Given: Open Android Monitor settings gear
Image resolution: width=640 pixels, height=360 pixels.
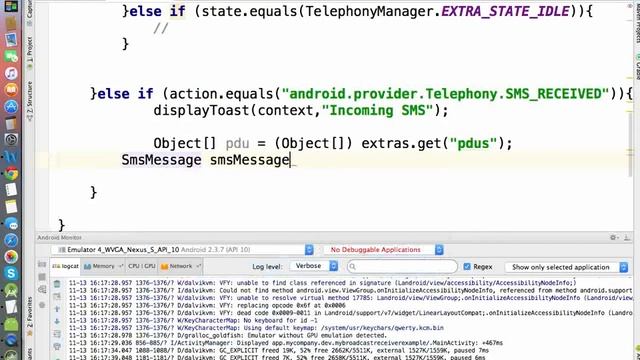Looking at the screenshot, I should click(613, 237).
